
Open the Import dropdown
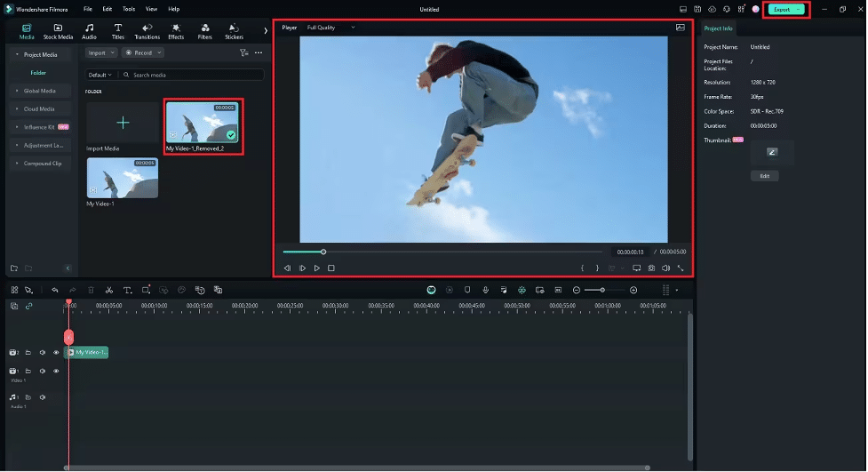point(100,52)
